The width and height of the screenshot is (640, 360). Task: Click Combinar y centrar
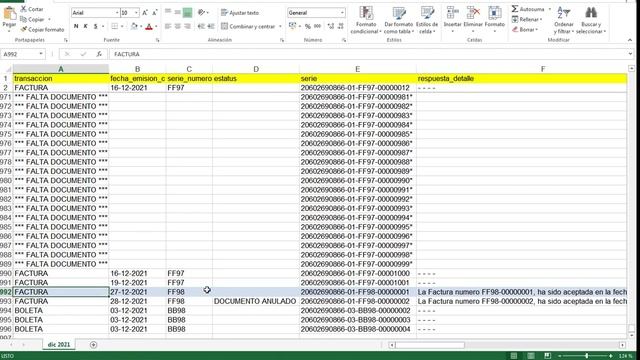(248, 26)
